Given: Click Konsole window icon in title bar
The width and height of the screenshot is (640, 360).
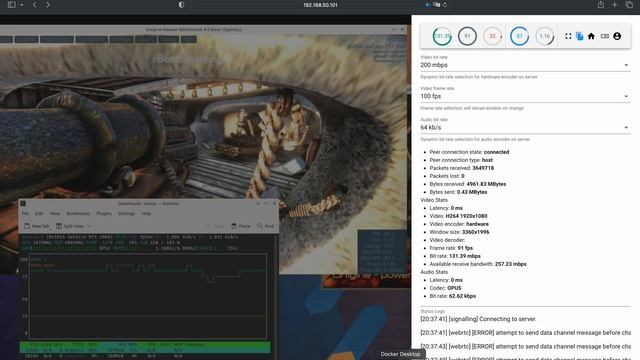Looking at the screenshot, I should point(23,203).
